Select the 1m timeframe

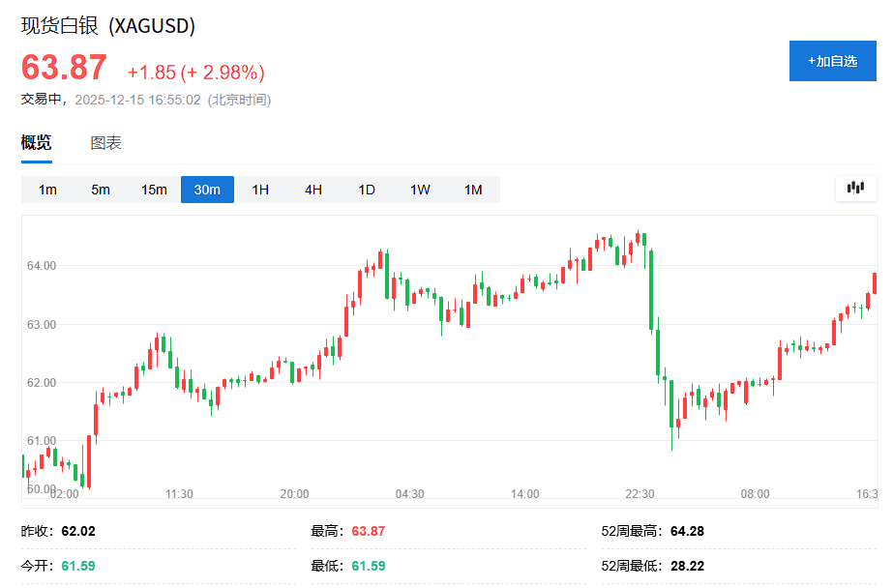pos(45,190)
